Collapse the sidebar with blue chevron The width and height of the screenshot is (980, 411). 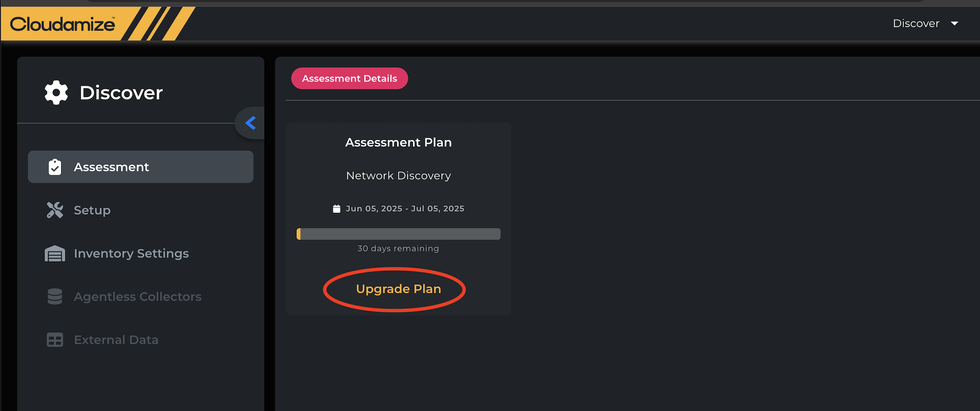point(250,123)
